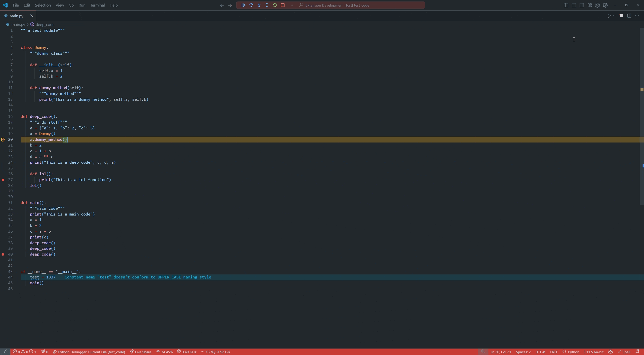Go forward in navigation history

(x=230, y=5)
